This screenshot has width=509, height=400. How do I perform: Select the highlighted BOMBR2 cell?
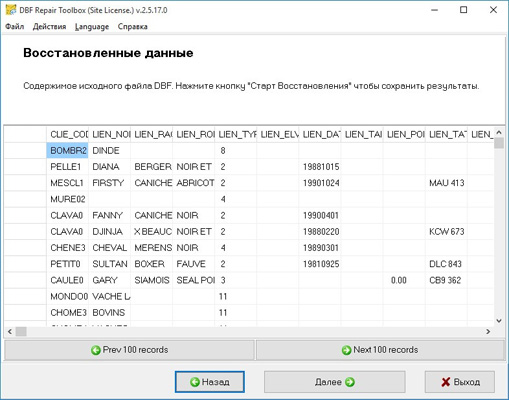click(x=67, y=151)
